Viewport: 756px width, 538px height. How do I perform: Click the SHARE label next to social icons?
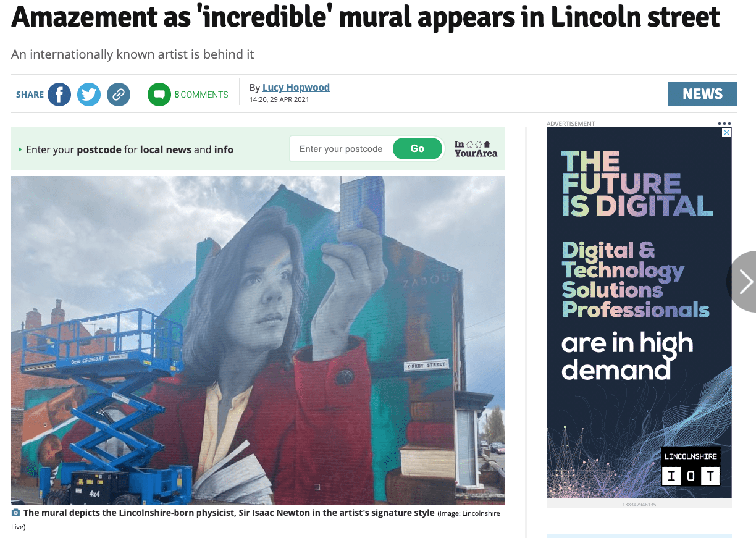point(30,95)
